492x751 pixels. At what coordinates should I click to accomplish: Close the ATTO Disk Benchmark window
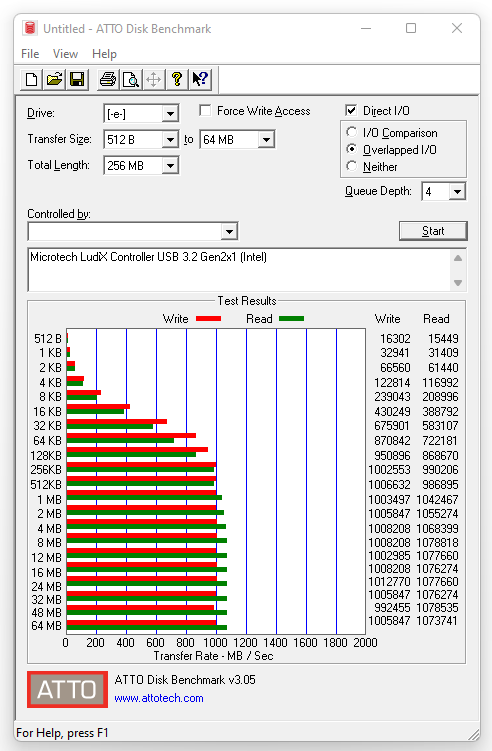point(457,28)
